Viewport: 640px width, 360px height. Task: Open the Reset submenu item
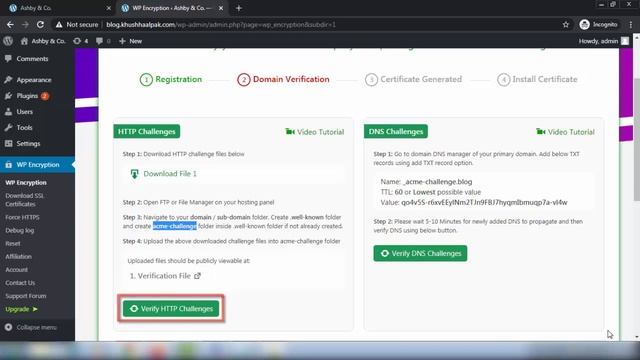click(13, 243)
